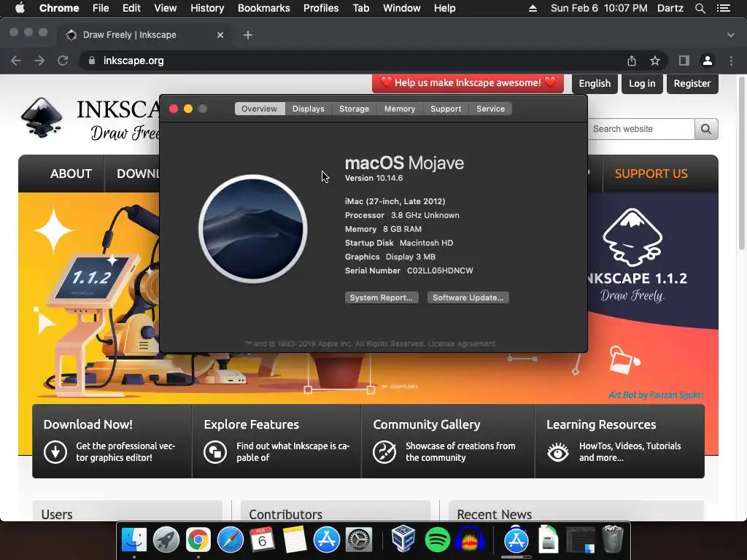Reload the inkscape.org page
This screenshot has width=747, height=560.
[x=63, y=61]
